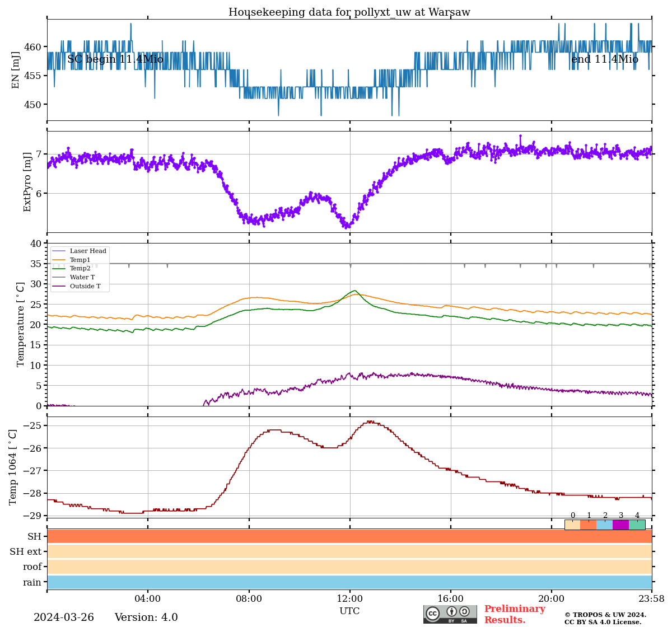672x627 pixels.
Task: Click the 'Laser Head' legend entry
Action: click(79, 251)
